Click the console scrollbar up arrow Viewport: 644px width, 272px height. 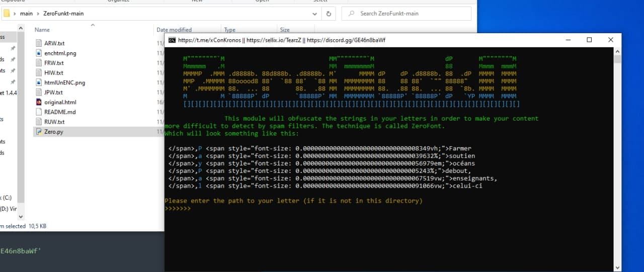(x=617, y=51)
